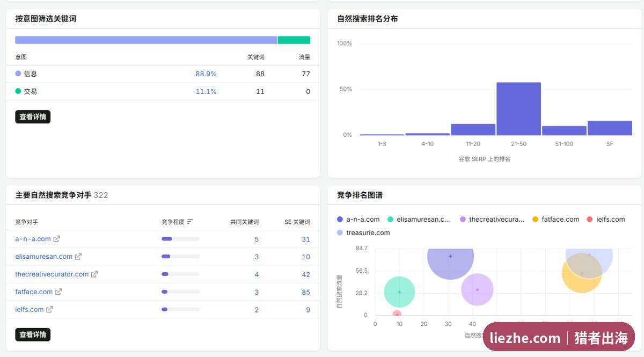Click common keywords value 2 for ielfs.com
Image resolution: width=644 pixels, height=357 pixels.
pyautogui.click(x=257, y=310)
